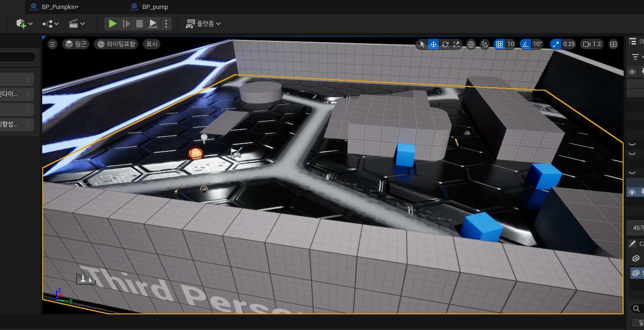644x330 pixels.
Task: Open the viewport hamburger options menu
Action: (53, 44)
